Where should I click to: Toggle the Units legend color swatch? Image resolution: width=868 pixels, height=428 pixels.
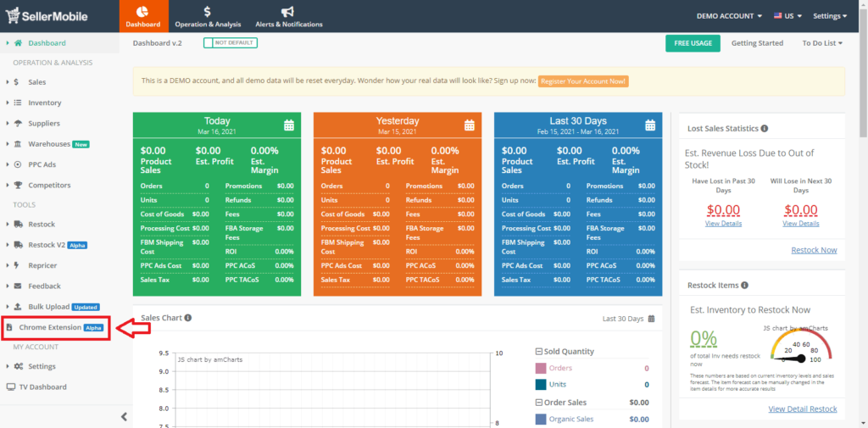pyautogui.click(x=540, y=385)
